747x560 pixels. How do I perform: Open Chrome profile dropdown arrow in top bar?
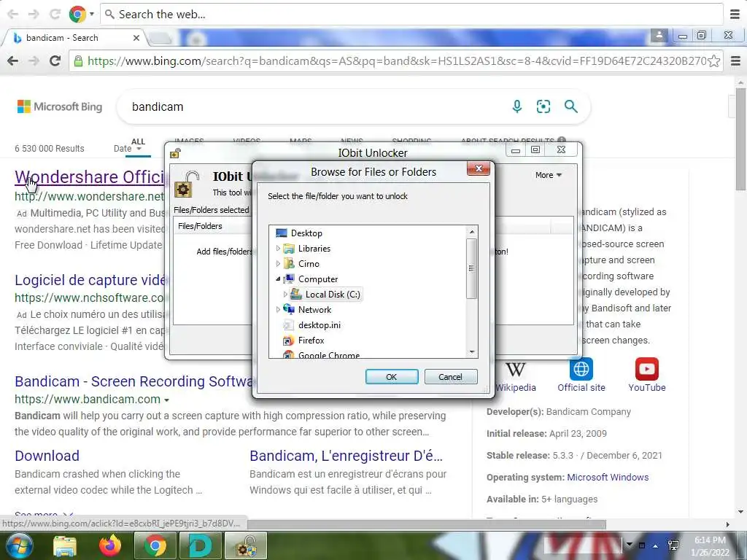(92, 15)
